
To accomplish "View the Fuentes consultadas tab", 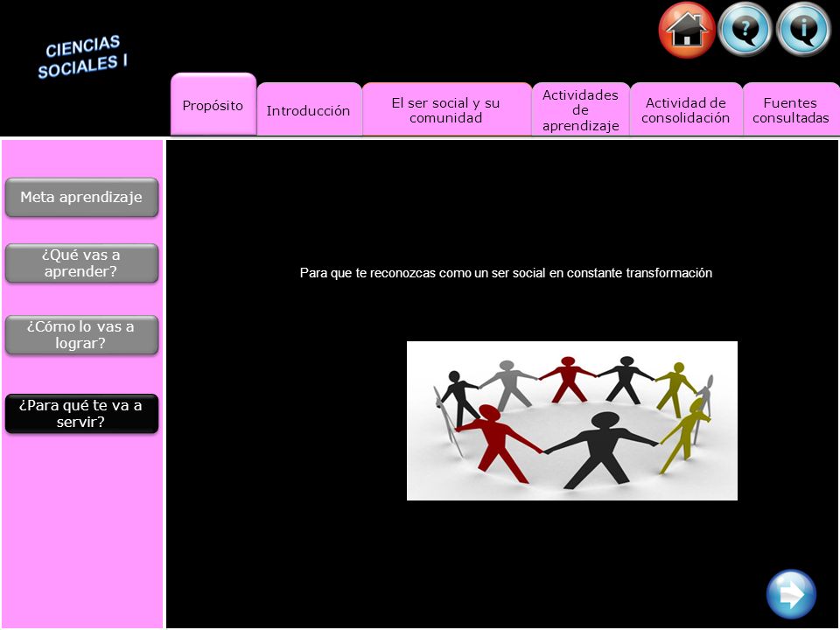I will point(791,109).
